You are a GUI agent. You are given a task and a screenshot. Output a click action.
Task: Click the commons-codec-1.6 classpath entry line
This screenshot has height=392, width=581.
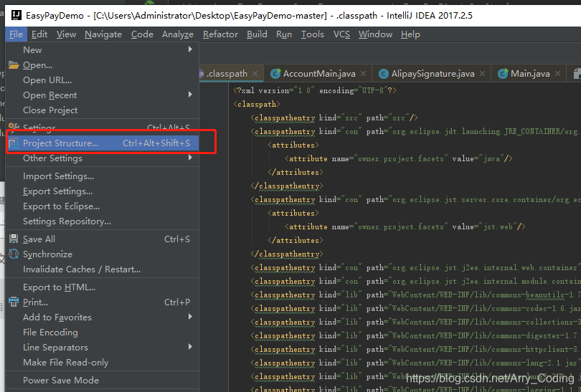point(416,309)
